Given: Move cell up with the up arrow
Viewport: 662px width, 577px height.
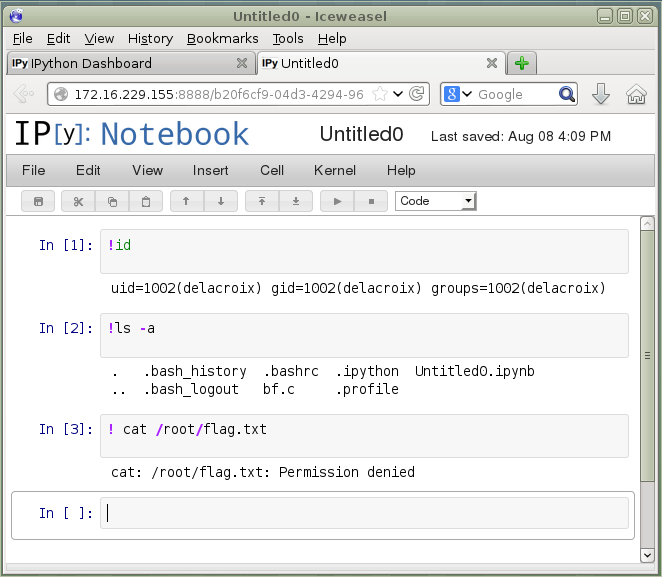Looking at the screenshot, I should [186, 201].
